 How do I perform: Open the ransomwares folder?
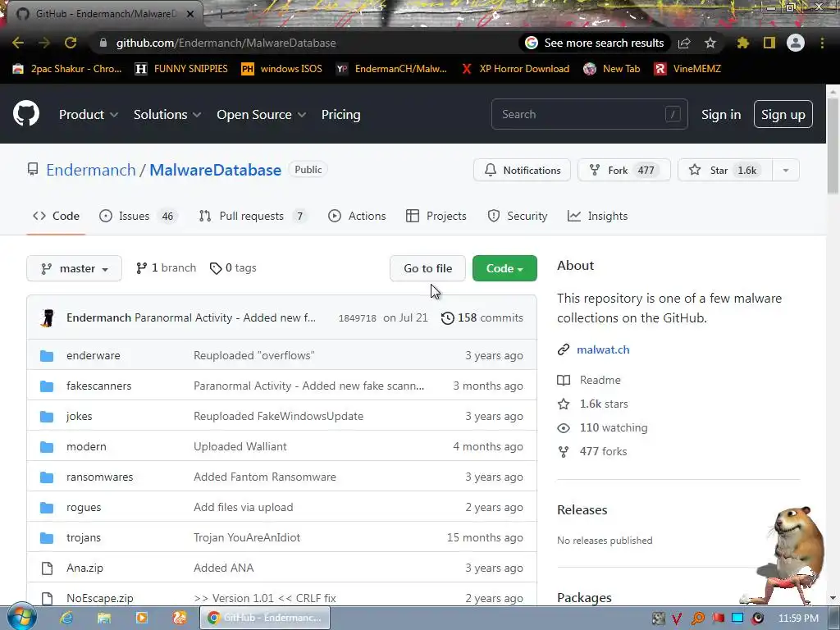(x=99, y=477)
